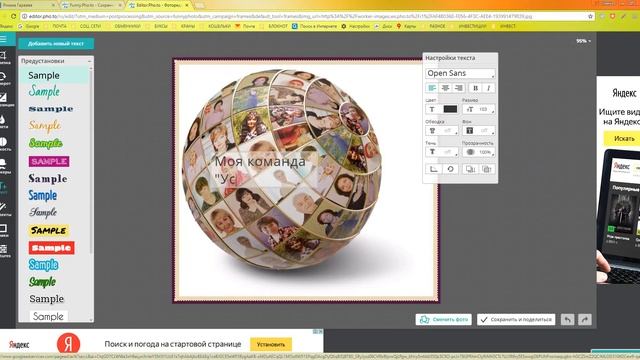Open a new browser tab
Screen dimensions: 640x360
click(x=200, y=5)
